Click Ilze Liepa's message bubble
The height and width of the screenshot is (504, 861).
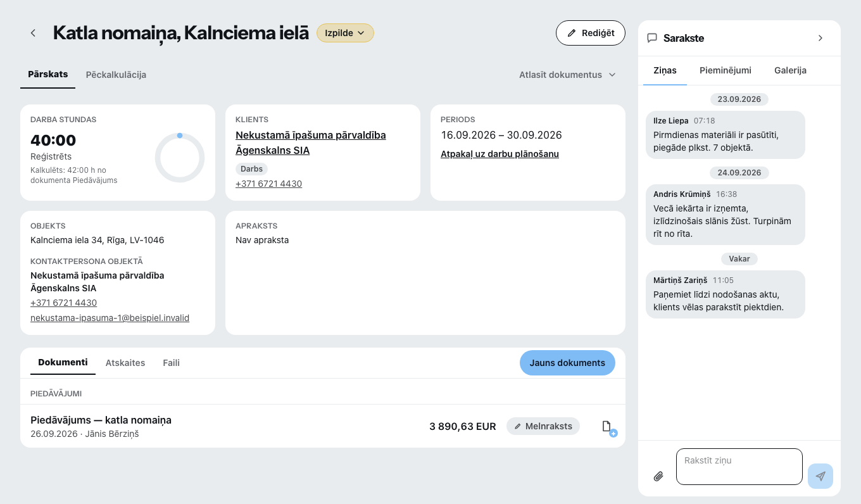click(726, 135)
